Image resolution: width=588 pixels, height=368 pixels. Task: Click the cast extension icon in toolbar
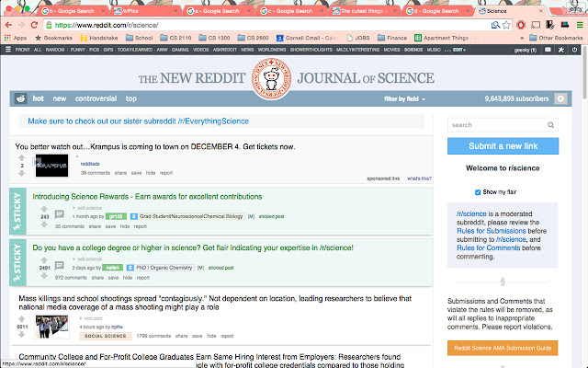tap(536, 25)
